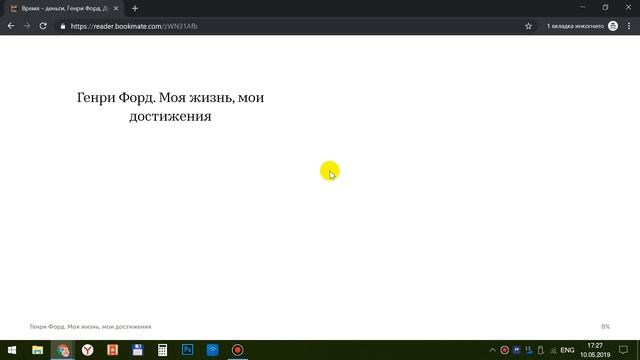Bookmark this page with the star
The image size is (640, 360).
pyautogui.click(x=528, y=26)
